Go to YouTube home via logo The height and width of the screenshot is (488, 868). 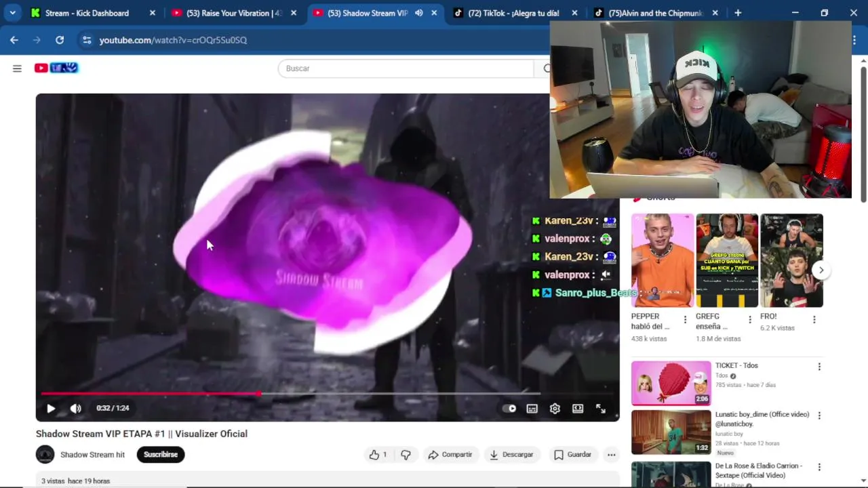[56, 68]
